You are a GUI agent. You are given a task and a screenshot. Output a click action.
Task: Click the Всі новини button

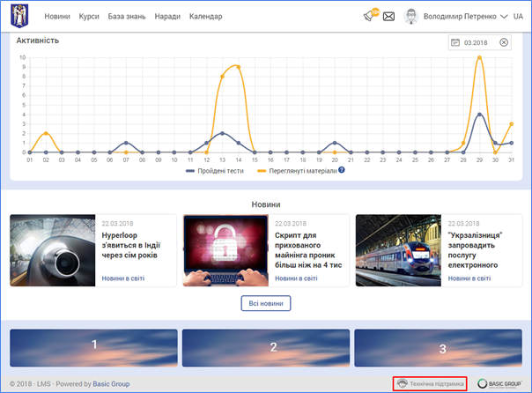tap(265, 303)
